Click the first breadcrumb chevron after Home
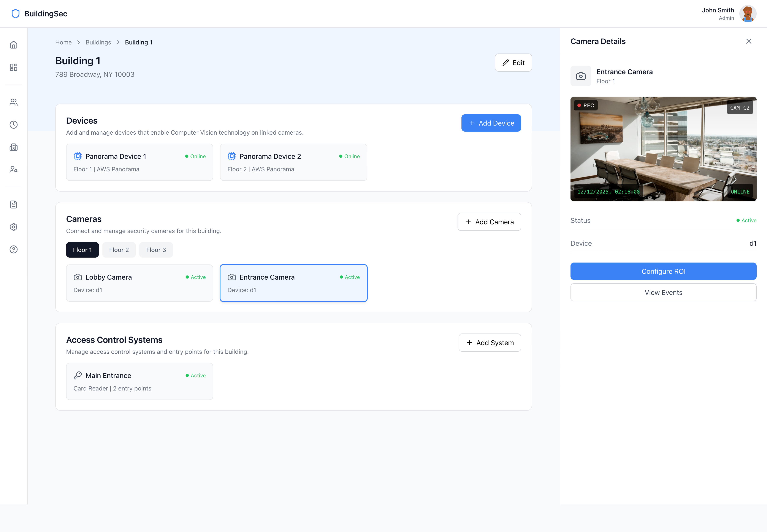The height and width of the screenshot is (532, 767). tap(79, 42)
